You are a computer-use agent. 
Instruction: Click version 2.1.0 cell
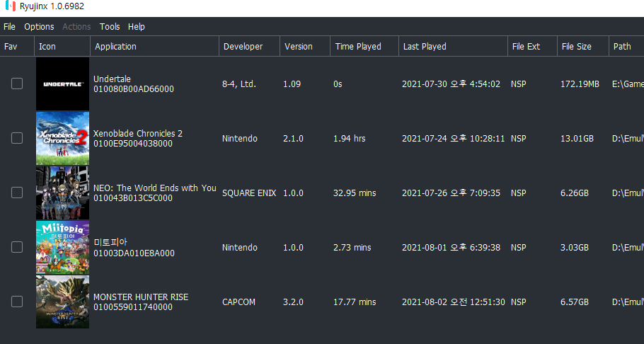(x=293, y=139)
